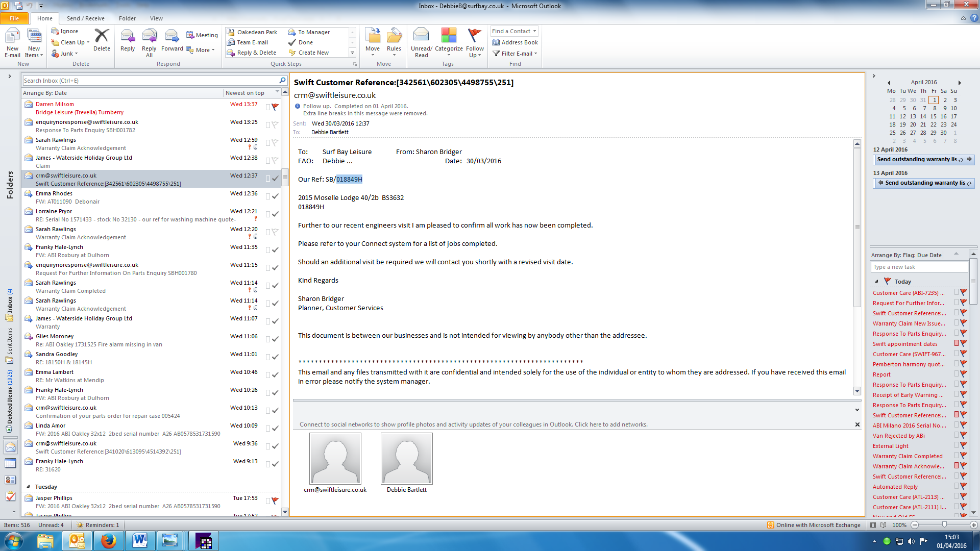Open the File tab

14,18
